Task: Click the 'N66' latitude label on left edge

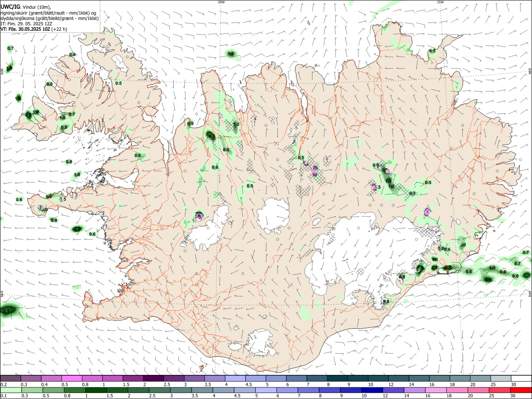Action: click(2, 72)
